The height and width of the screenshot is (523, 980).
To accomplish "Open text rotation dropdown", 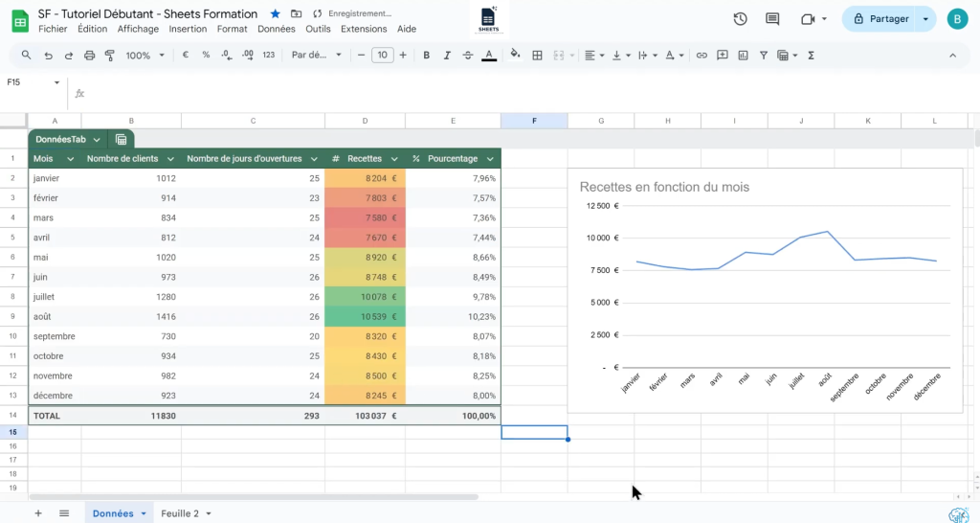I will click(675, 55).
